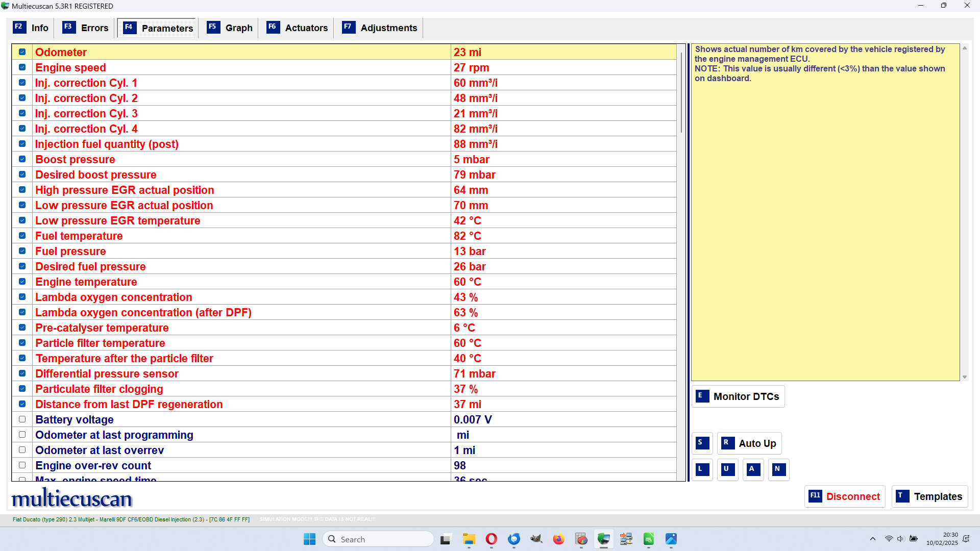Enable the Battery voltage checkbox
This screenshot has width=980, height=551.
pos(22,419)
